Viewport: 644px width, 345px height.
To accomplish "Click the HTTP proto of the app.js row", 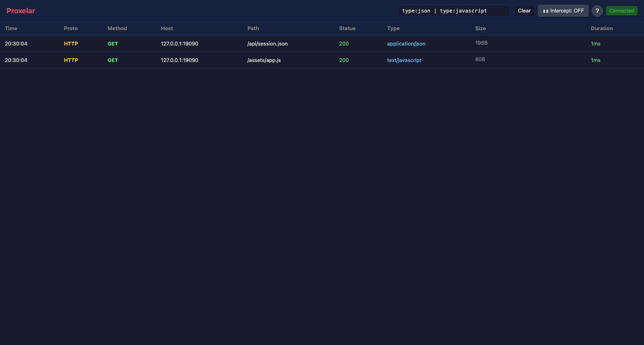I will (71, 60).
